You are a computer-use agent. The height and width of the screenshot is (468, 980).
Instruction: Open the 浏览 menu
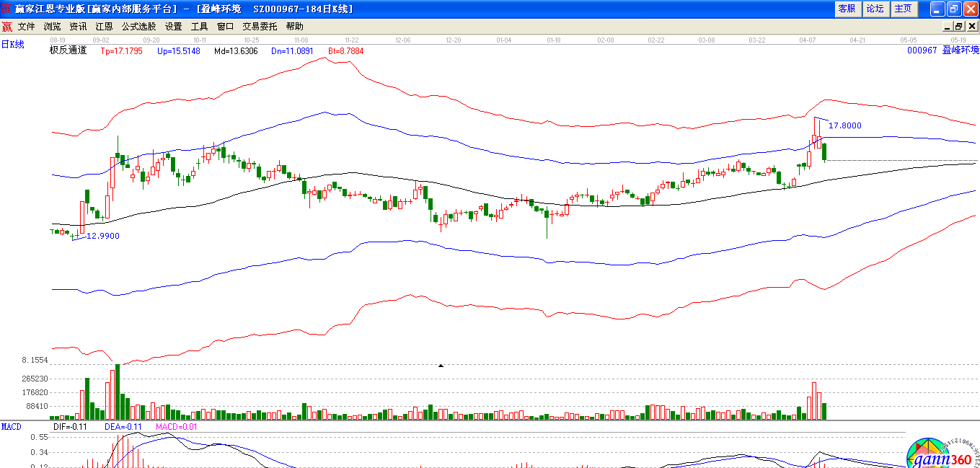pos(52,26)
